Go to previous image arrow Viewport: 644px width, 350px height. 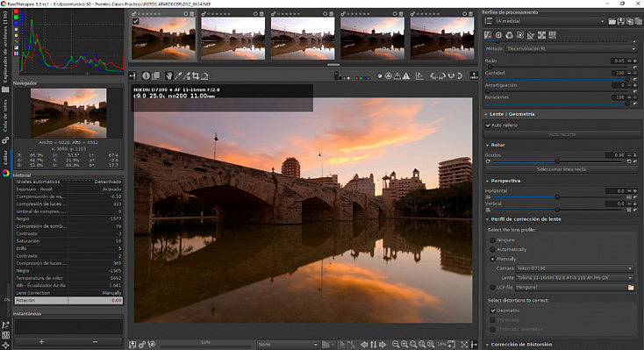point(364,344)
